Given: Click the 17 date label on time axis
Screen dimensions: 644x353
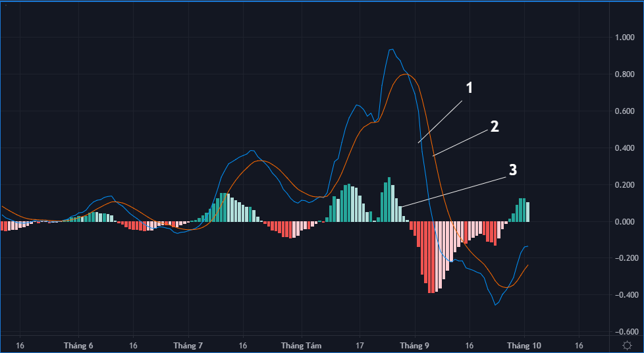Looking at the screenshot, I should point(360,346).
